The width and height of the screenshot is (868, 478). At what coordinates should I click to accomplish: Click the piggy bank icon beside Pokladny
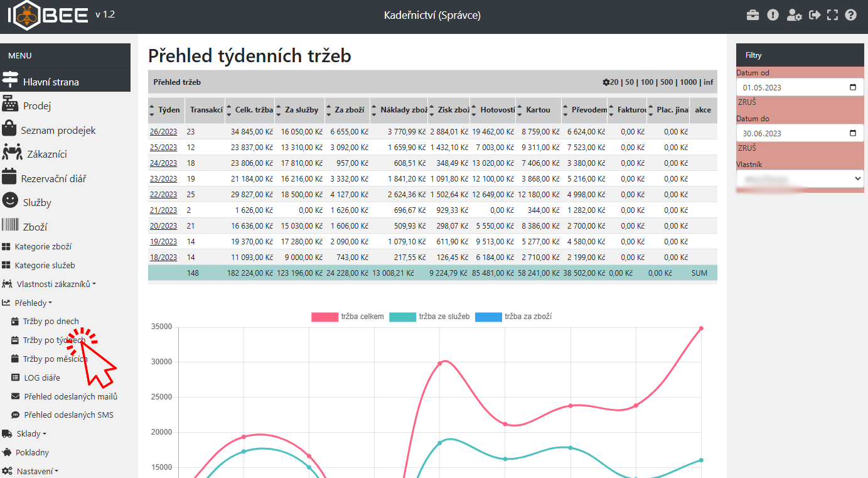click(7, 452)
